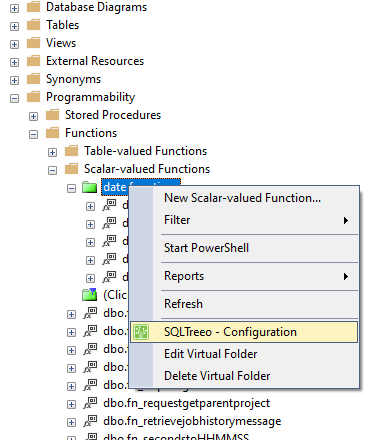Viewport: 387px width, 440px height.
Task: Expand dbo.fn_requestgetparentproject function
Action: [x=71, y=404]
